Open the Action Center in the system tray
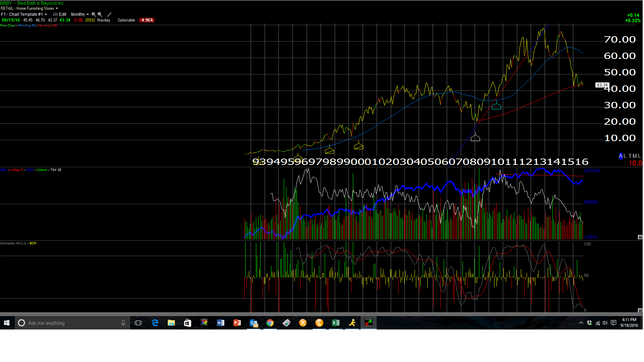Image resolution: width=644 pixels, height=362 pixels. [614, 323]
